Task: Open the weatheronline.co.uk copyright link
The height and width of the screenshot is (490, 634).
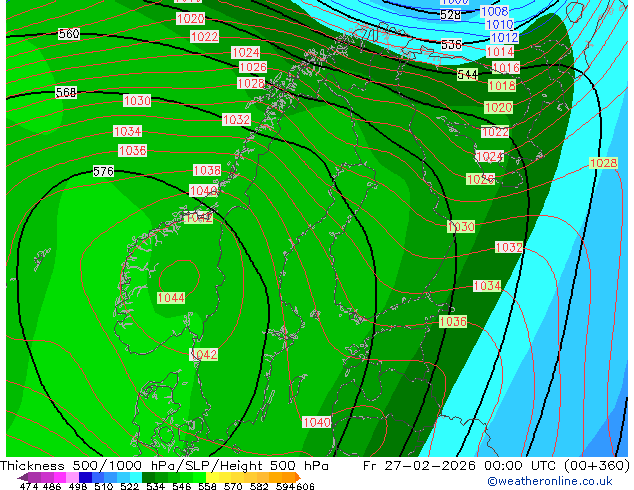Action: click(x=550, y=481)
